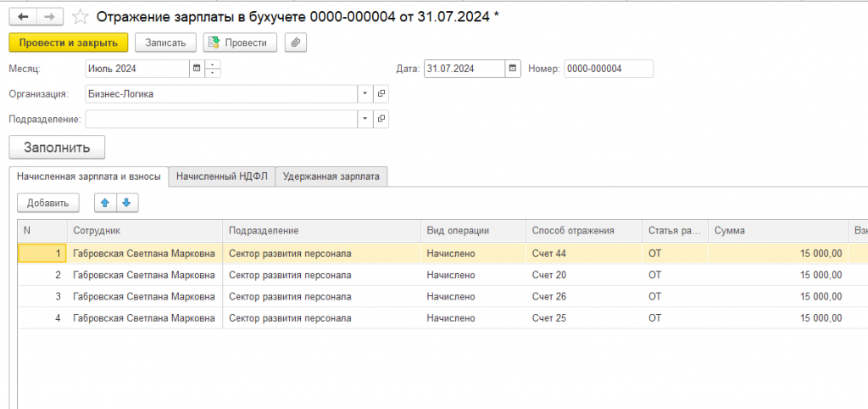Screen dimensions: 868x409
Task: Open calendar for the Дата field
Action: pos(513,69)
